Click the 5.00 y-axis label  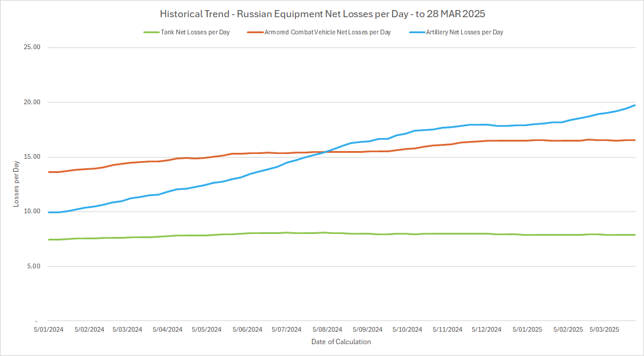coord(33,267)
